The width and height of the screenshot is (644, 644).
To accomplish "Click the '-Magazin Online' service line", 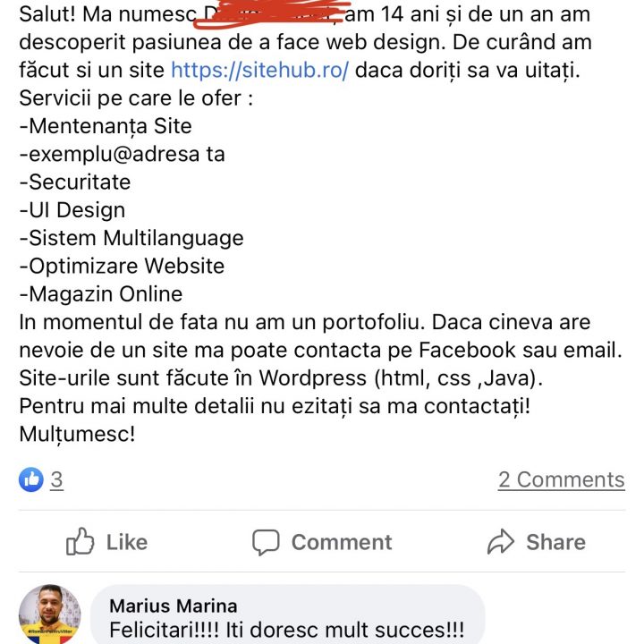I will pyautogui.click(x=100, y=293).
